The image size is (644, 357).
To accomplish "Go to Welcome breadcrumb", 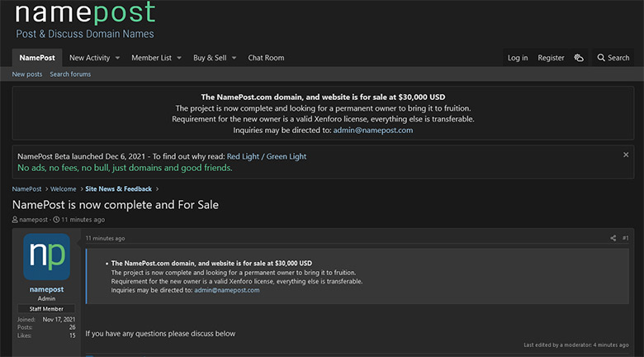I will (64, 189).
